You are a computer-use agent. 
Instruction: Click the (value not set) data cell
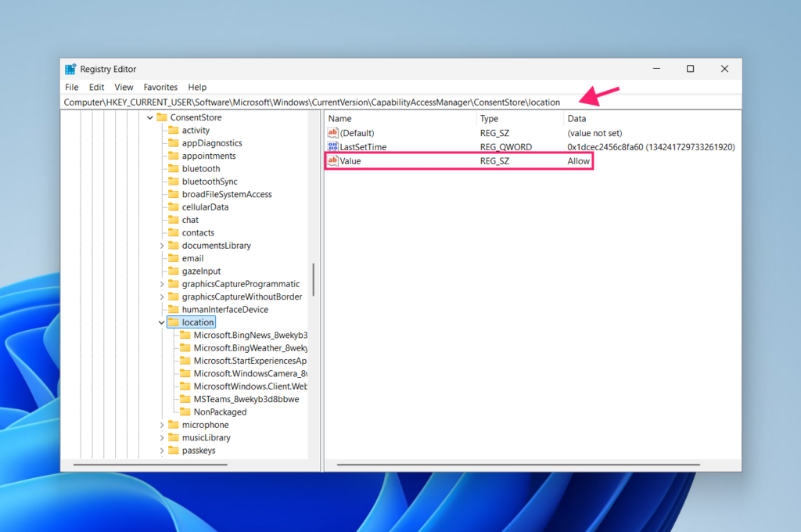coord(594,133)
